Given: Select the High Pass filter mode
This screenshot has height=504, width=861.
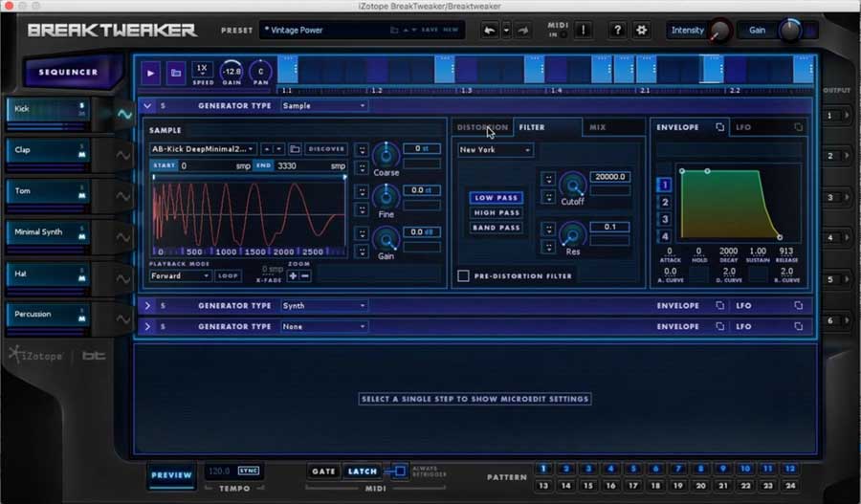Looking at the screenshot, I should 497,212.
